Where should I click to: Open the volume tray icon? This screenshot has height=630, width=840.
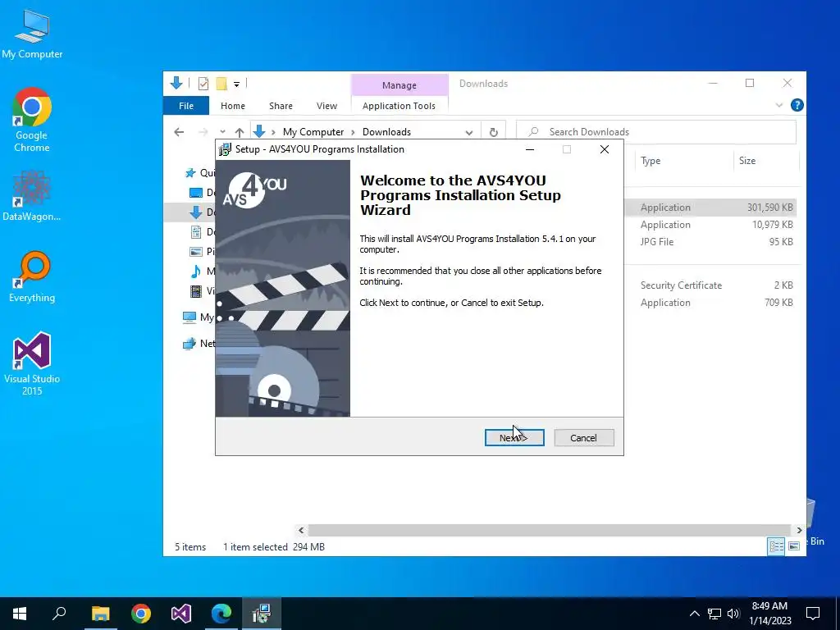733,614
